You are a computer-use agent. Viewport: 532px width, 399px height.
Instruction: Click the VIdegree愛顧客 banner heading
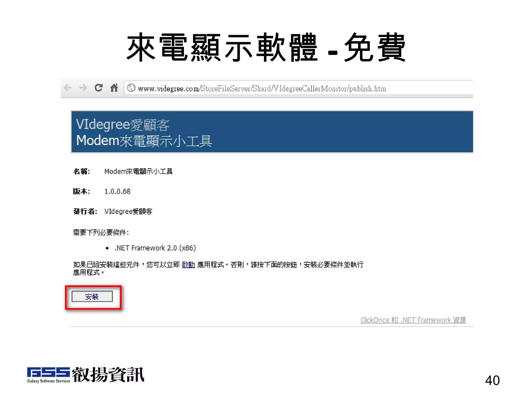123,124
